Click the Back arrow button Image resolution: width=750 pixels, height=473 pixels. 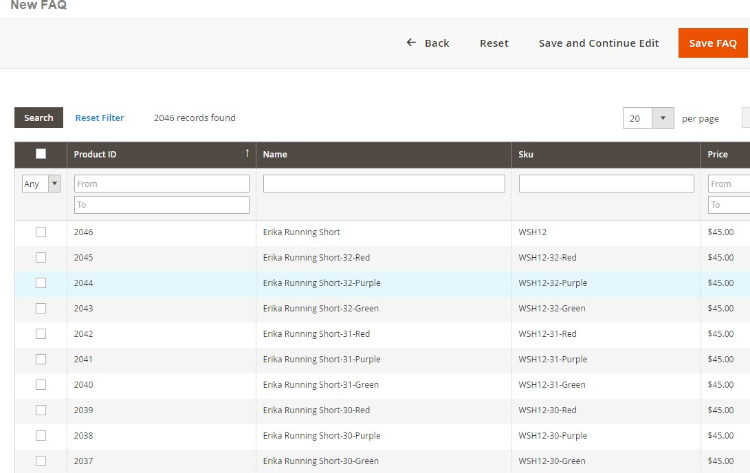pyautogui.click(x=428, y=43)
